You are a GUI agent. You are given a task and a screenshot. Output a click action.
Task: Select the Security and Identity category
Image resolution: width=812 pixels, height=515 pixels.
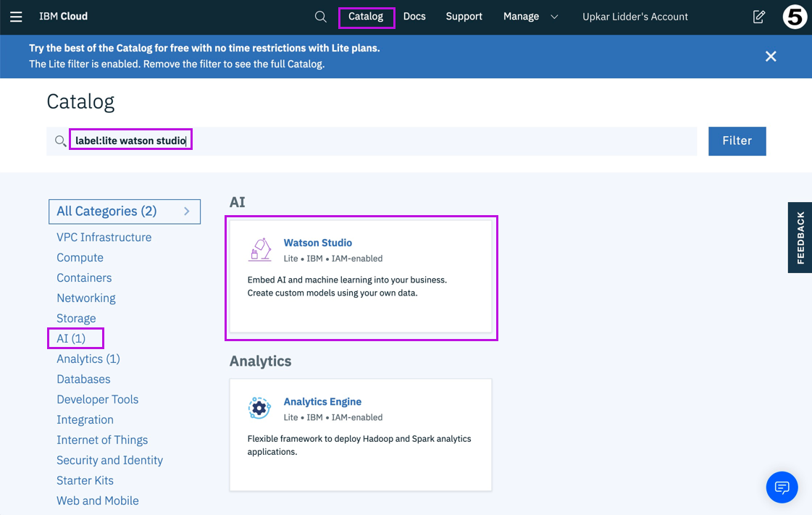click(x=110, y=460)
